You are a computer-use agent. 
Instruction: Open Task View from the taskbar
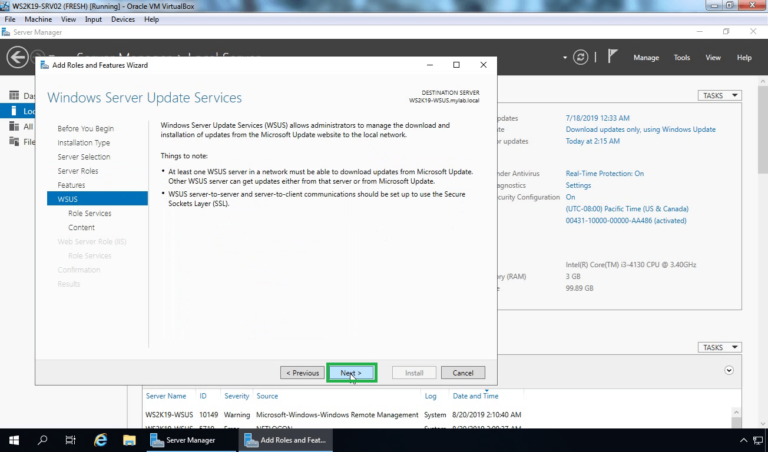(71, 439)
